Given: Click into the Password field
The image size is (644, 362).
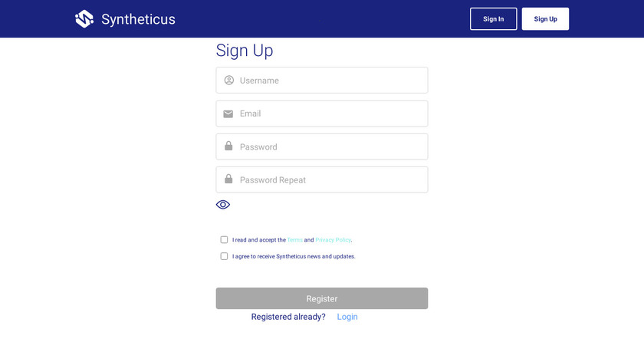Looking at the screenshot, I should [x=330, y=146].
